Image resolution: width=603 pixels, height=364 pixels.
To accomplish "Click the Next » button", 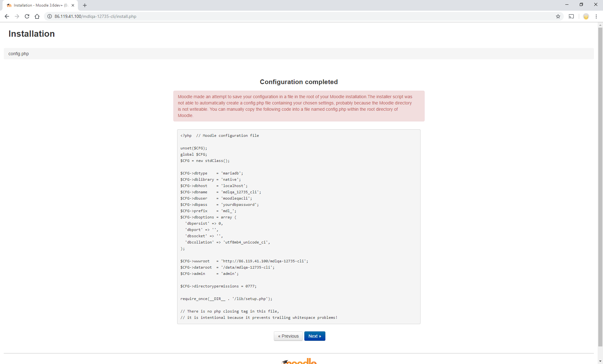I will coord(315,336).
